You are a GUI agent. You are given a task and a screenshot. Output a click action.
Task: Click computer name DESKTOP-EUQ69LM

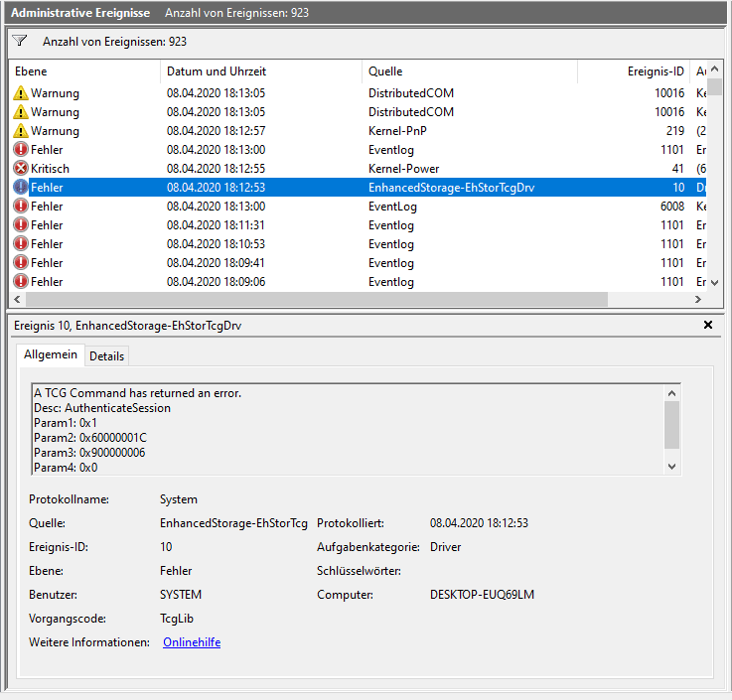(x=482, y=595)
